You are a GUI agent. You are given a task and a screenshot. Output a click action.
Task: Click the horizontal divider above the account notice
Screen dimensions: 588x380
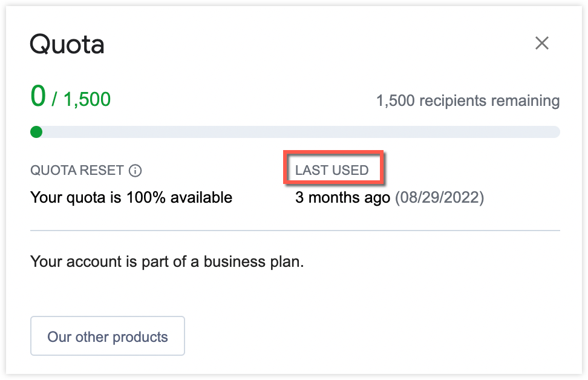coord(295,231)
